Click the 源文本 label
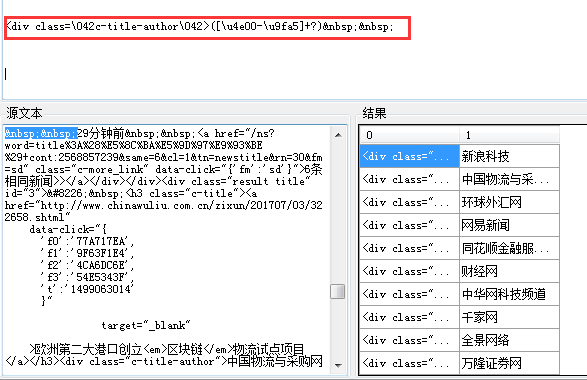 click(x=24, y=113)
